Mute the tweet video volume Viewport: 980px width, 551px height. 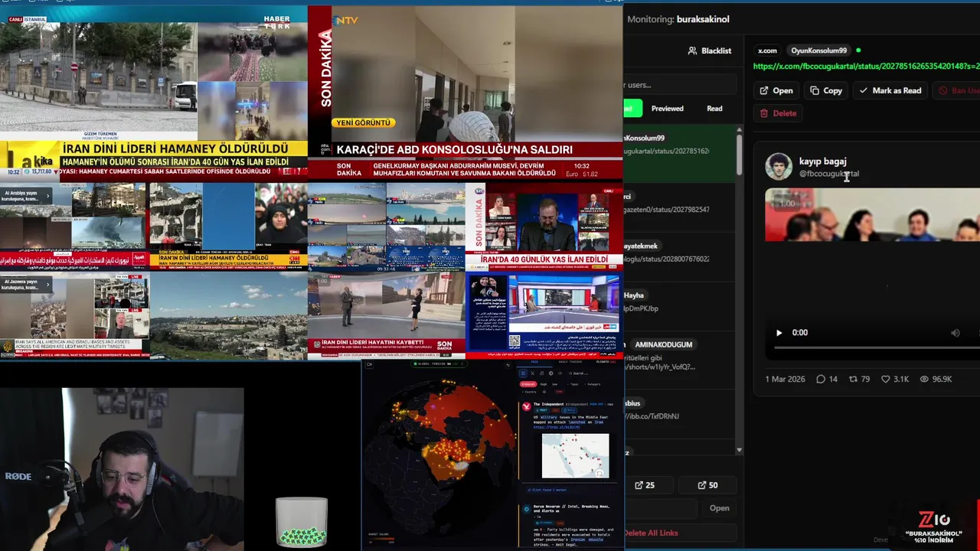pos(955,333)
